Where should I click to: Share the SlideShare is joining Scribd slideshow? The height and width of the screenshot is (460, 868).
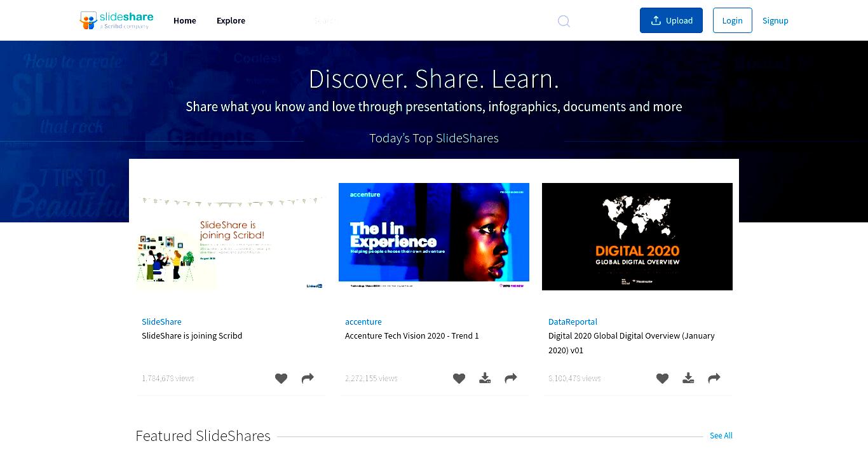308,379
